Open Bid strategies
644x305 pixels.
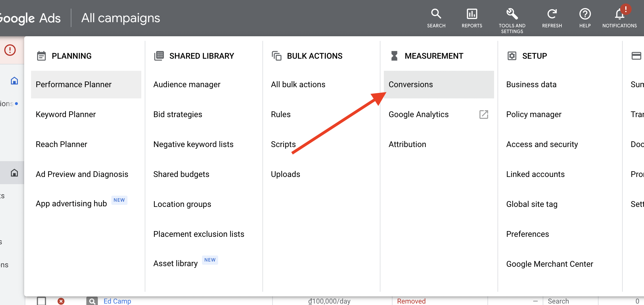[x=178, y=115]
